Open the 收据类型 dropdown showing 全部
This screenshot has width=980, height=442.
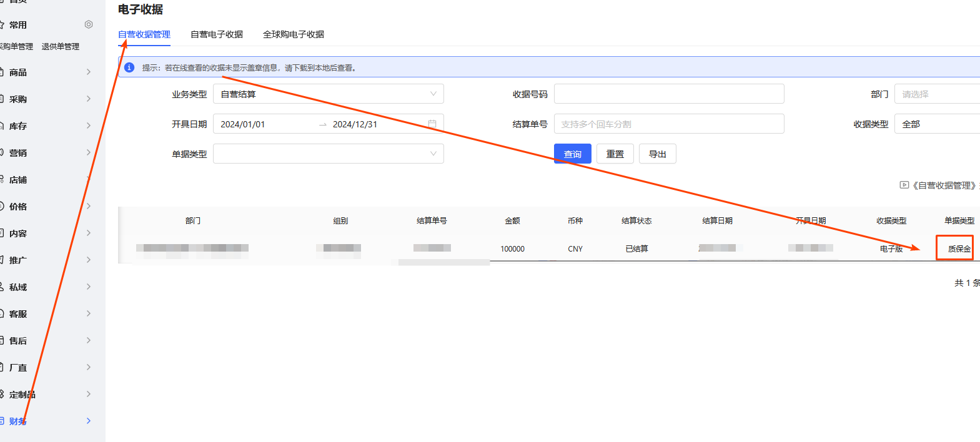(937, 124)
